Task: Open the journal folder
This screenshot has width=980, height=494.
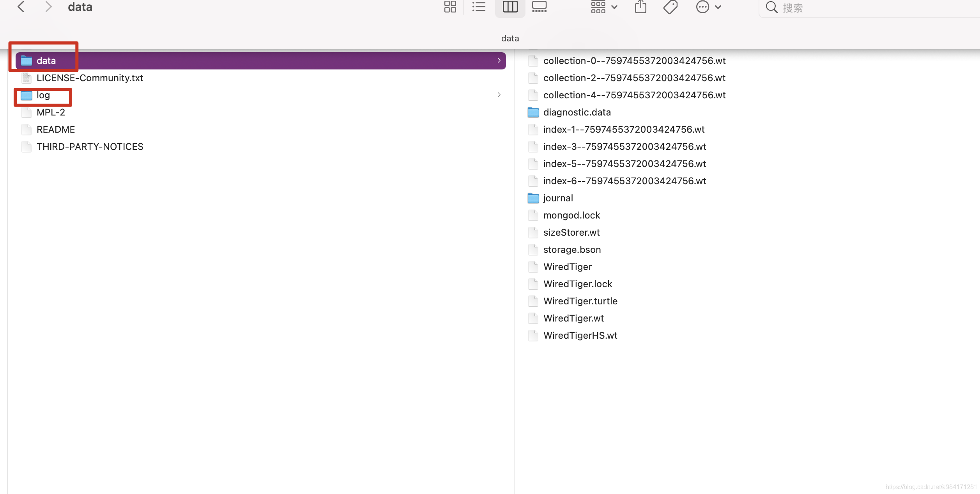Action: click(x=558, y=198)
